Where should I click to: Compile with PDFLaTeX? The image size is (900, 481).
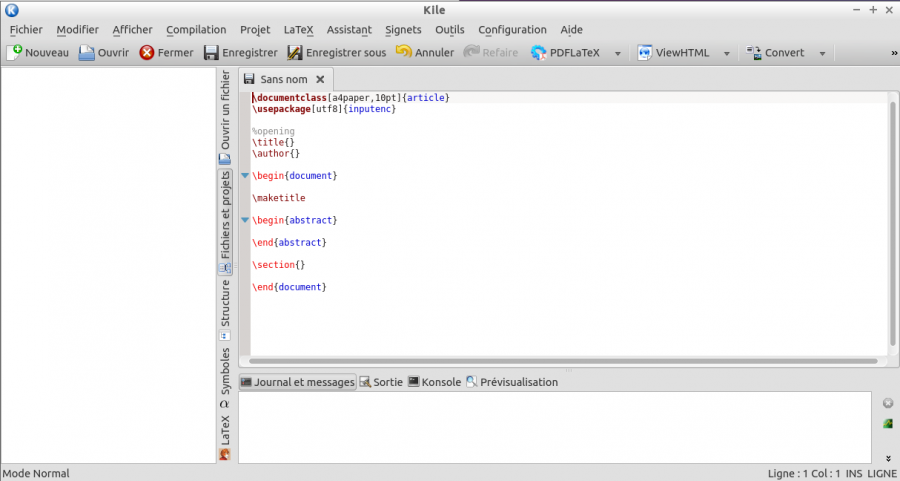coord(565,53)
